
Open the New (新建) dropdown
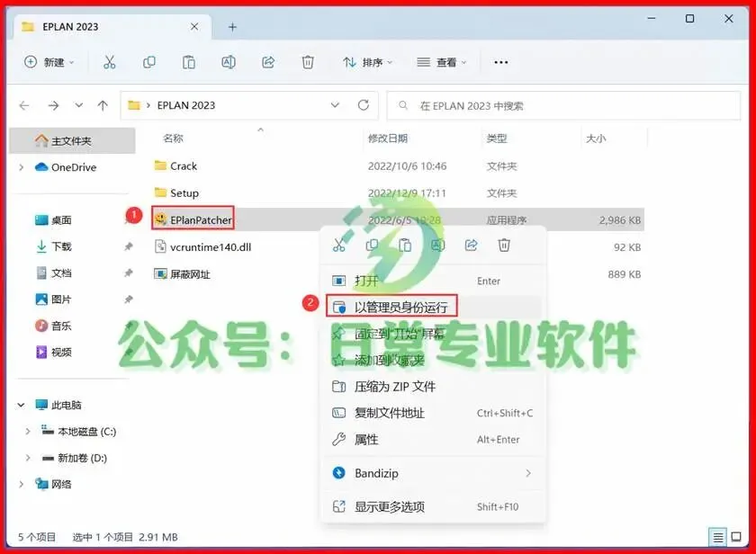(49, 62)
